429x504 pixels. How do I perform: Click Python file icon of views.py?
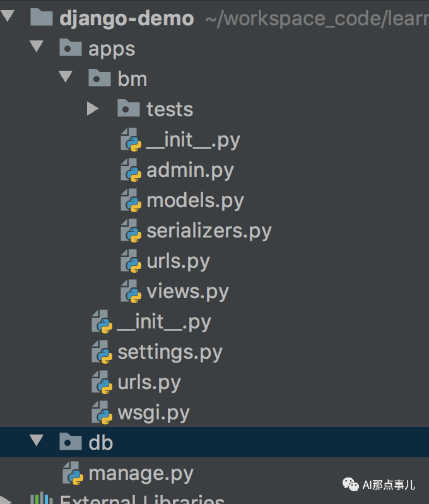[131, 291]
